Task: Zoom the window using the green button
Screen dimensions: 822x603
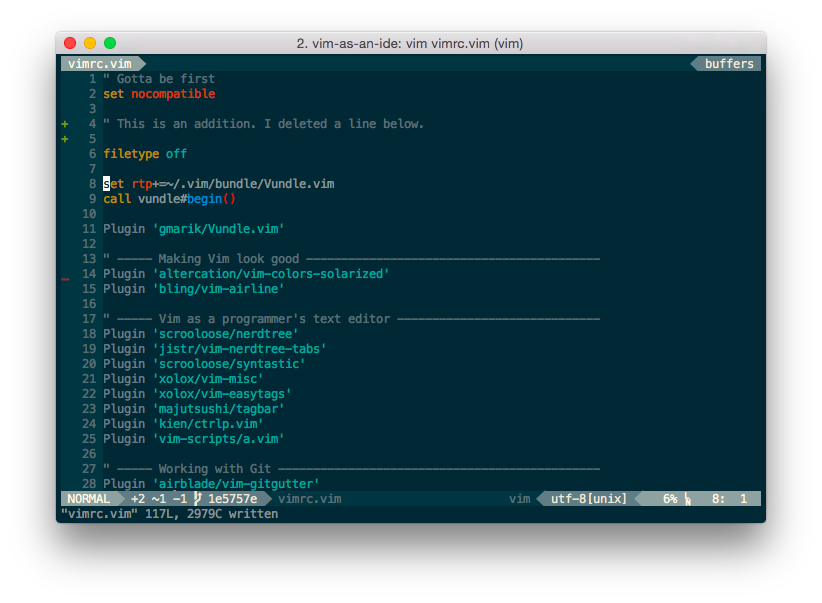Action: (110, 43)
